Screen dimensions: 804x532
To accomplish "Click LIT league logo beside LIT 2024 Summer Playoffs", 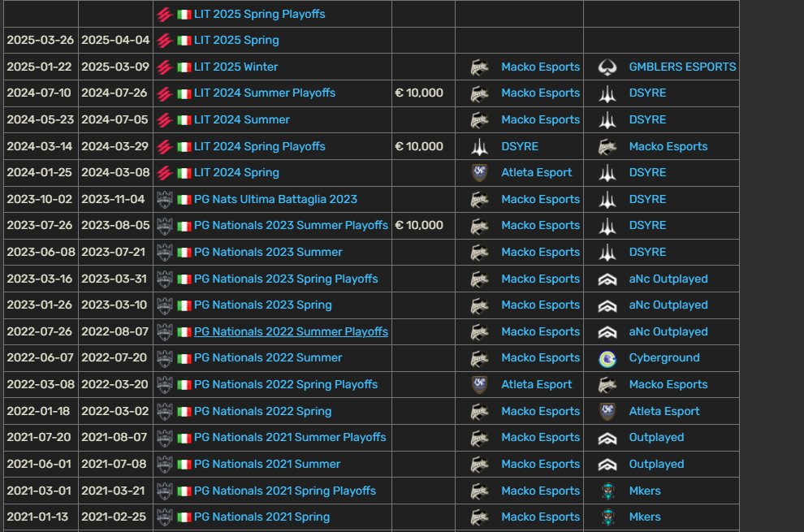I will (x=164, y=93).
